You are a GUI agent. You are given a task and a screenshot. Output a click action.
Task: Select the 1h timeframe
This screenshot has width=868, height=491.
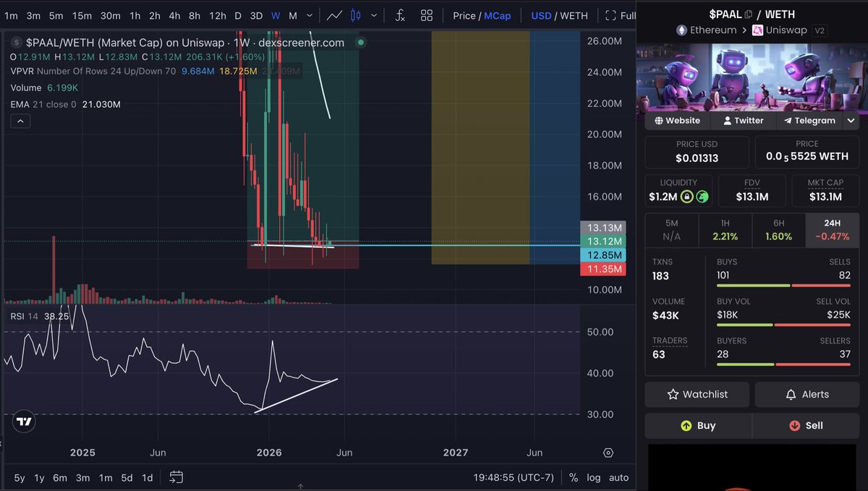coord(135,15)
